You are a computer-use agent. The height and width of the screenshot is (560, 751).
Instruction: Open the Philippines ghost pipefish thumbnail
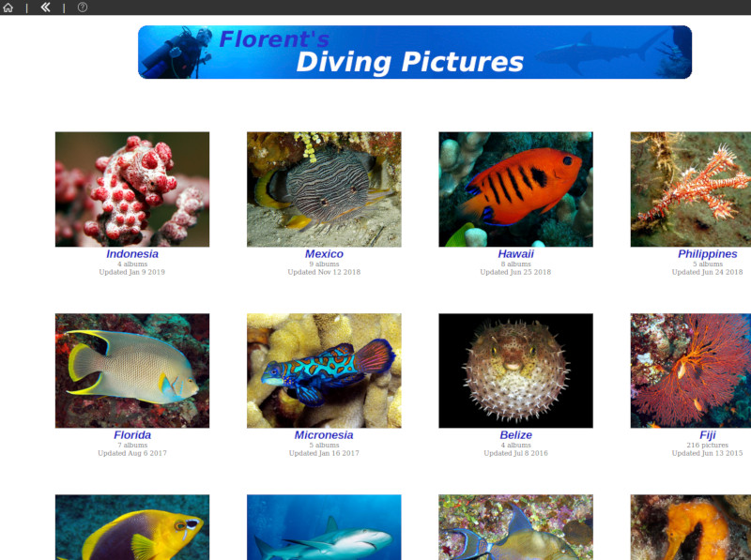click(691, 189)
